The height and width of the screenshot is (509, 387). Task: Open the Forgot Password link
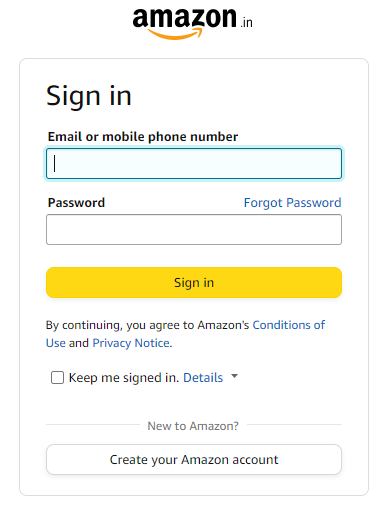pos(292,203)
